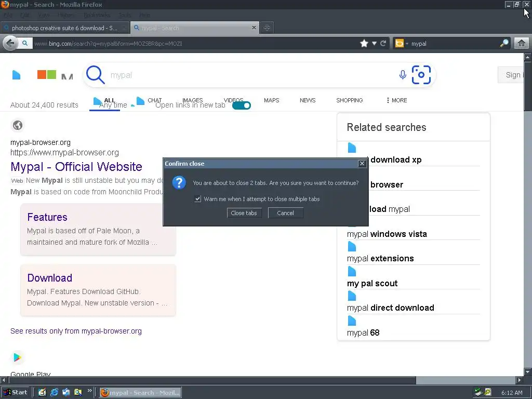Open the Features sublink card

pyautogui.click(x=98, y=229)
